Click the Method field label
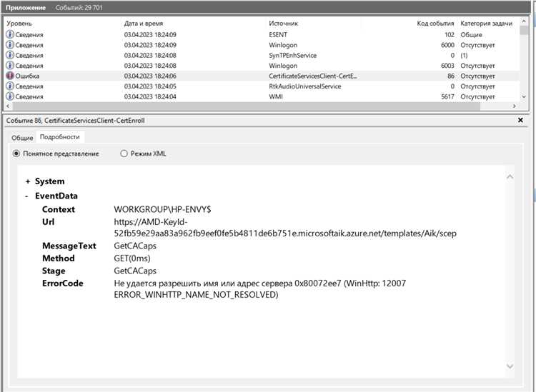 pyautogui.click(x=58, y=258)
